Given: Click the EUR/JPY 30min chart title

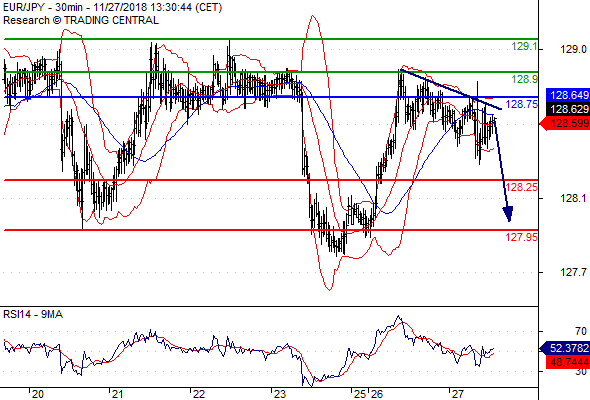Looking at the screenshot, I should tap(113, 7).
